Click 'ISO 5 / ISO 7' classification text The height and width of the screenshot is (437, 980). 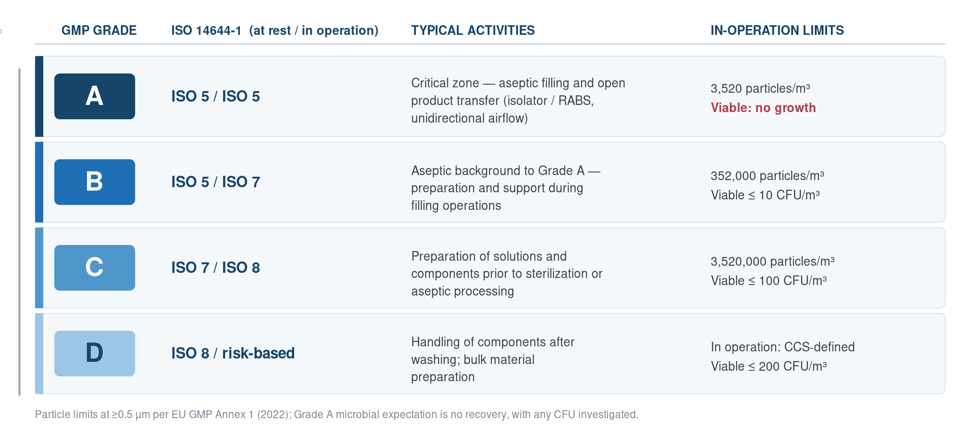215,182
